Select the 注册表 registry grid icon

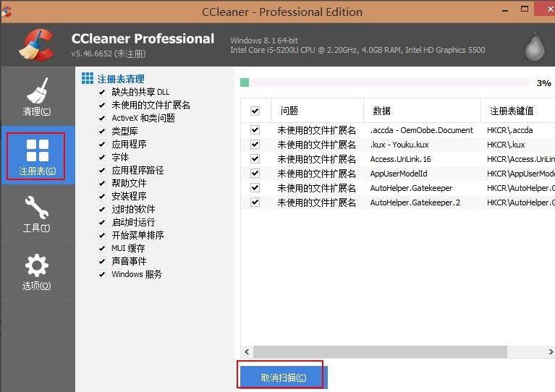pos(37,150)
